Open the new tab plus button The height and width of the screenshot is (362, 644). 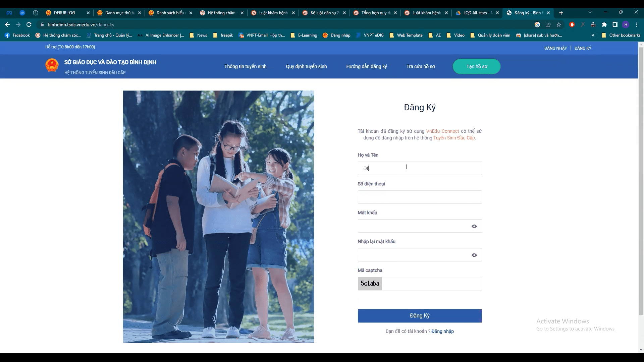pos(561,13)
